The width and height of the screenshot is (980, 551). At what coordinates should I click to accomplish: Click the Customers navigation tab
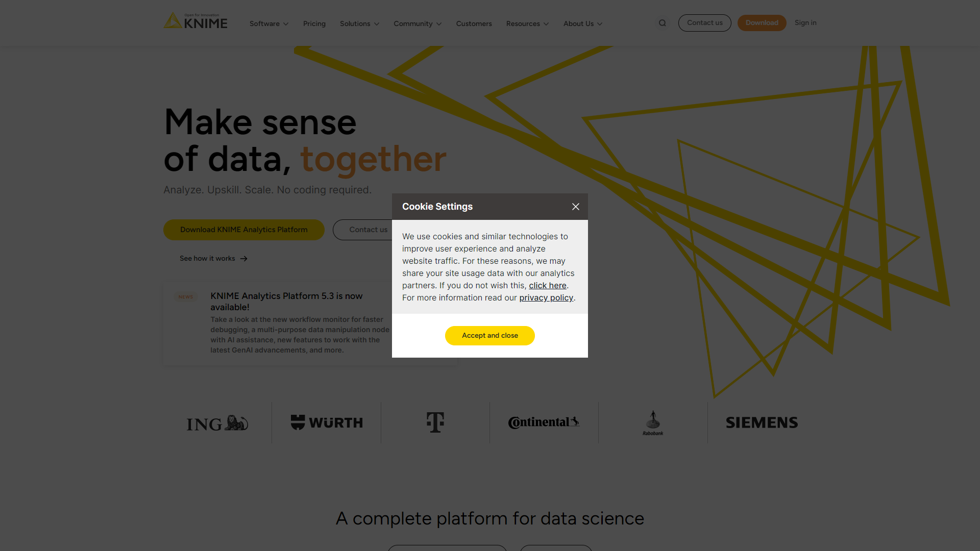(474, 23)
